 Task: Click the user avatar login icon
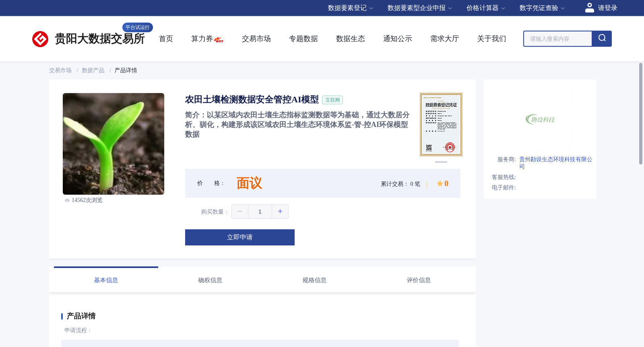pyautogui.click(x=590, y=8)
